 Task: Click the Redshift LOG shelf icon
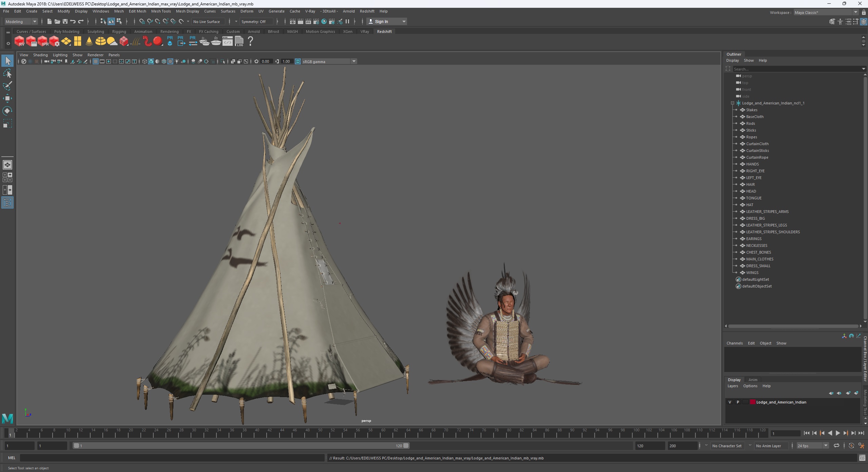(x=239, y=41)
